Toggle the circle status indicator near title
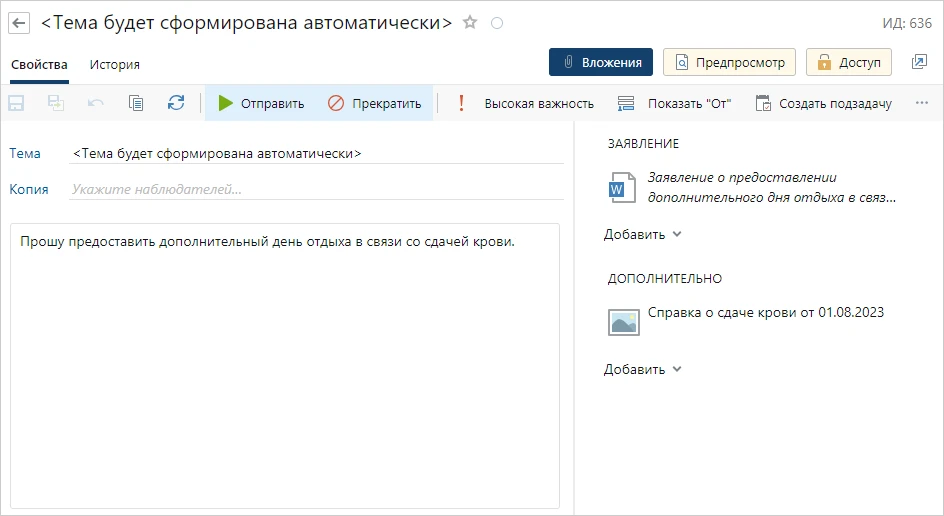Viewport: 944px width, 516px height. 498,23
